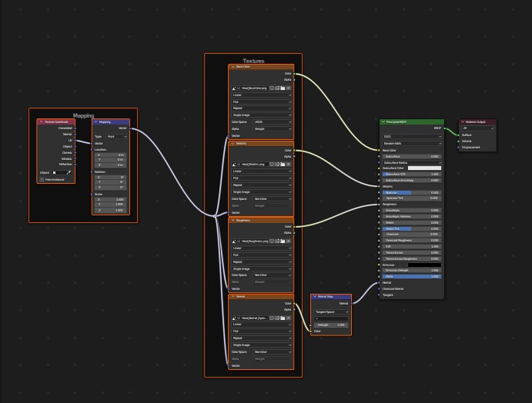
Task: Open Normal Map's Tangent Space dropdown
Action: pos(331,311)
